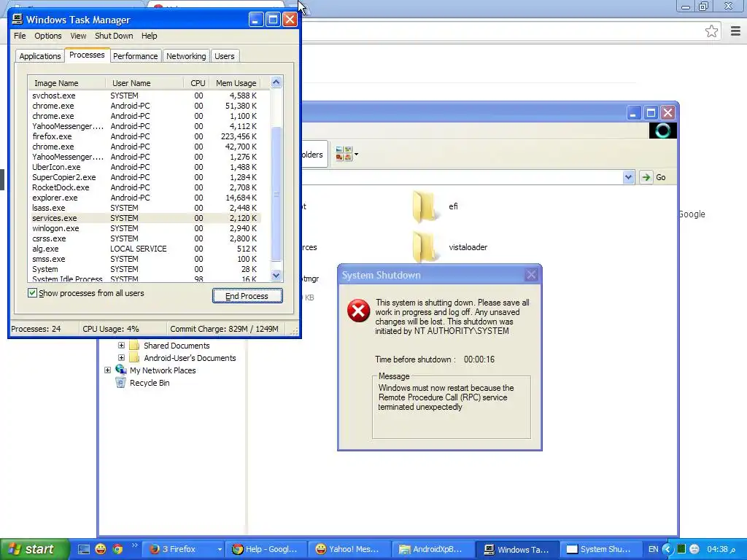Switch to System Shutdown taskbar button
Viewport: 747px width, 560px height.
coord(600,549)
